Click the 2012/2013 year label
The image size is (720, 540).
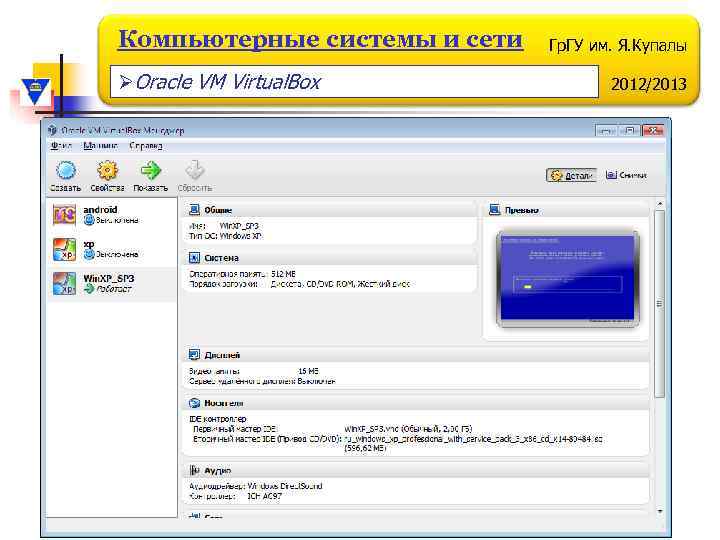(648, 84)
